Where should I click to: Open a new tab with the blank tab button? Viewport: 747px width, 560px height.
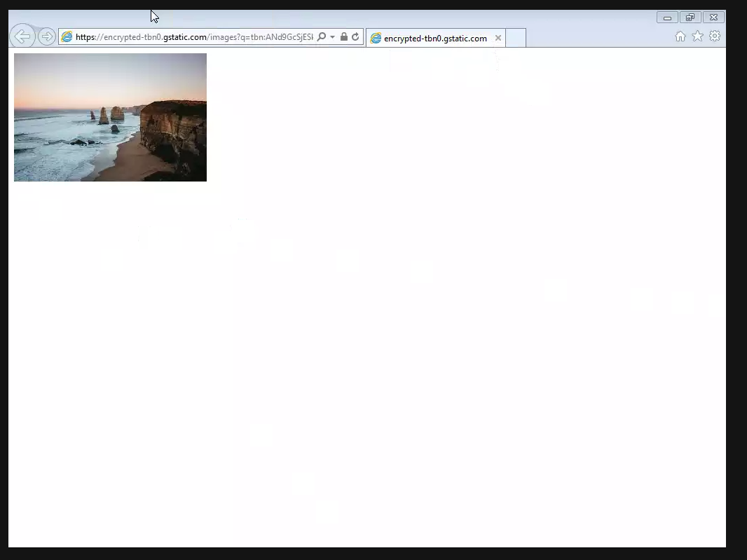pyautogui.click(x=516, y=38)
